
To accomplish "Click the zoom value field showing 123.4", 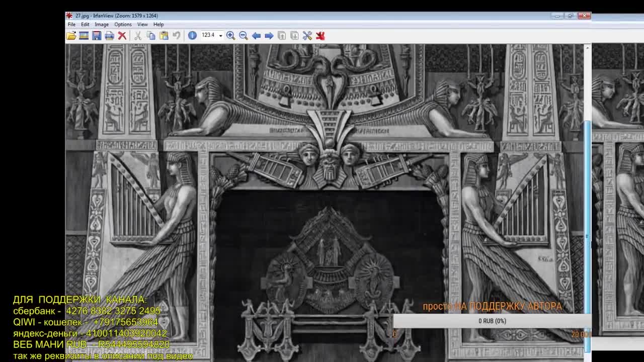I will coord(208,35).
